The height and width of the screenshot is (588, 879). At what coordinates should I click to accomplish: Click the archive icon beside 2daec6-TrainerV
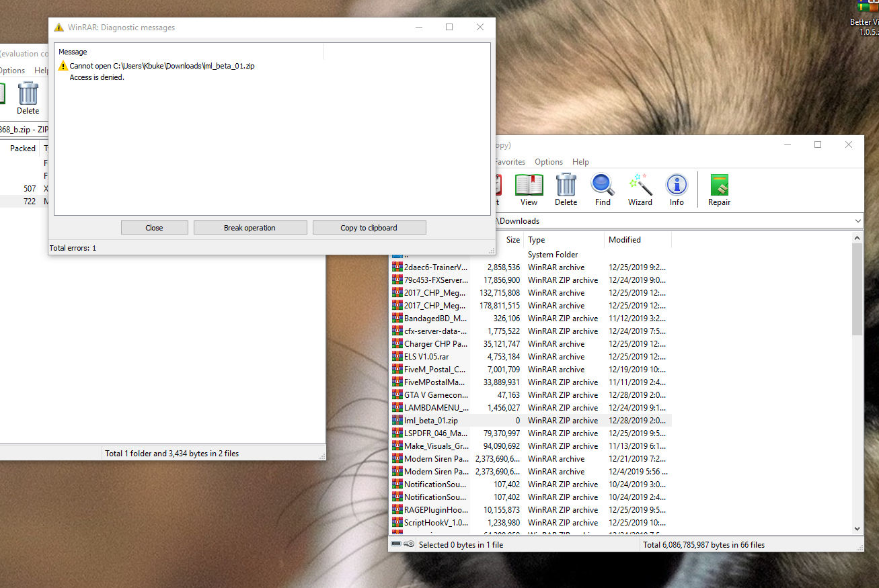(397, 267)
